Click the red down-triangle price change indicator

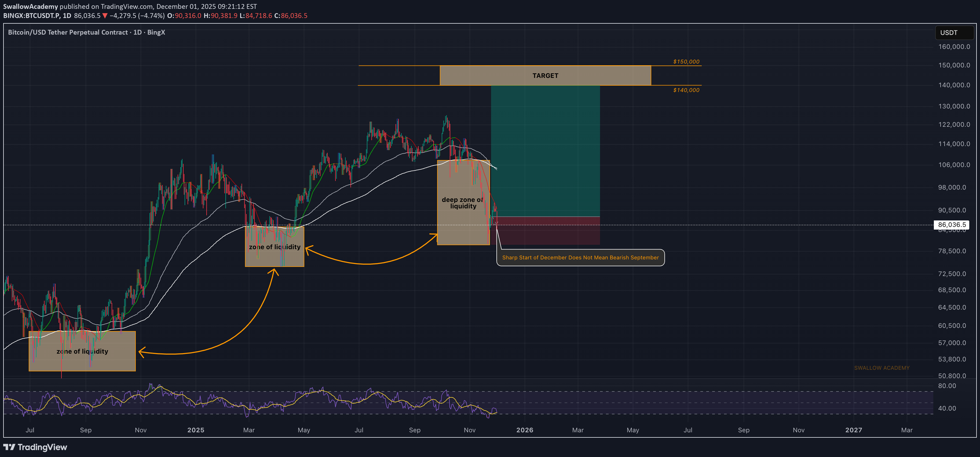tap(105, 16)
